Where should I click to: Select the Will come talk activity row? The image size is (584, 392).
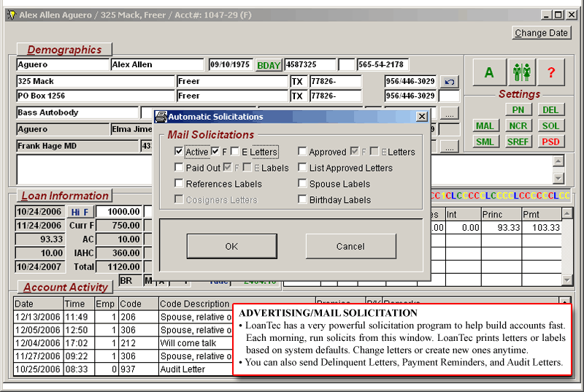click(123, 343)
